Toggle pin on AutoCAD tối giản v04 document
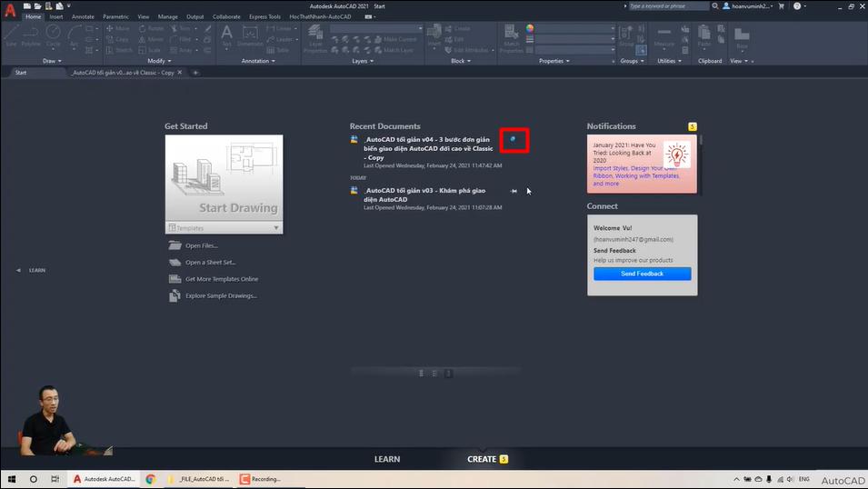 [x=514, y=140]
